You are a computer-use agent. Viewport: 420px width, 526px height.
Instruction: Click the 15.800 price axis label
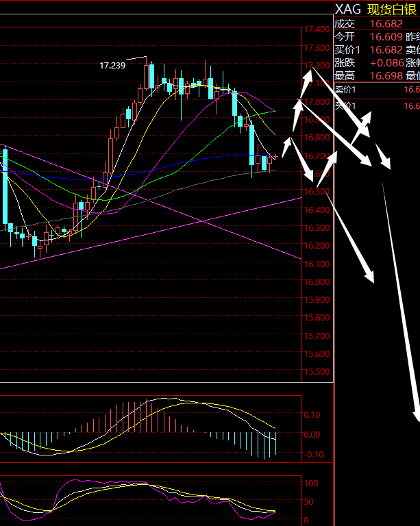(x=317, y=317)
